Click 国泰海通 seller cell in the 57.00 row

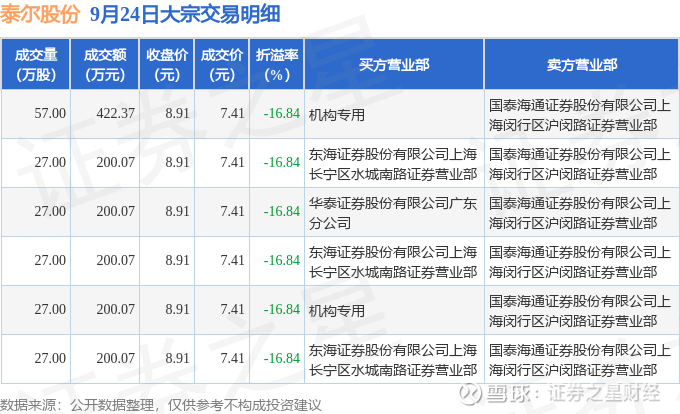(580, 115)
